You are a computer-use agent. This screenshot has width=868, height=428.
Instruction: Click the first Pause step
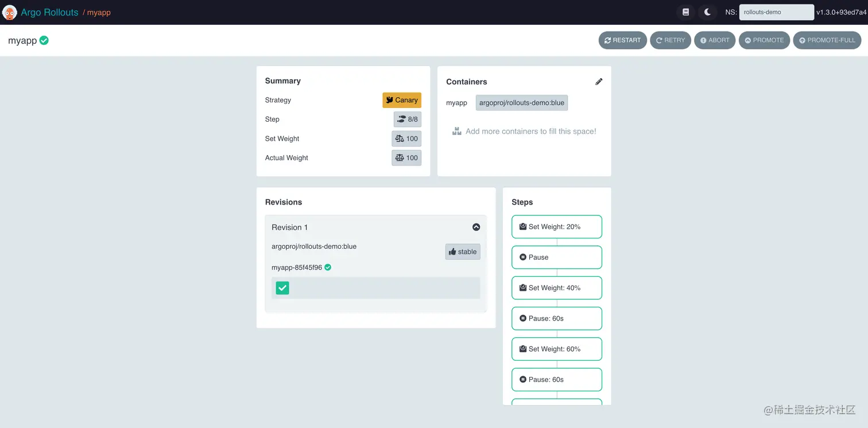pyautogui.click(x=557, y=257)
